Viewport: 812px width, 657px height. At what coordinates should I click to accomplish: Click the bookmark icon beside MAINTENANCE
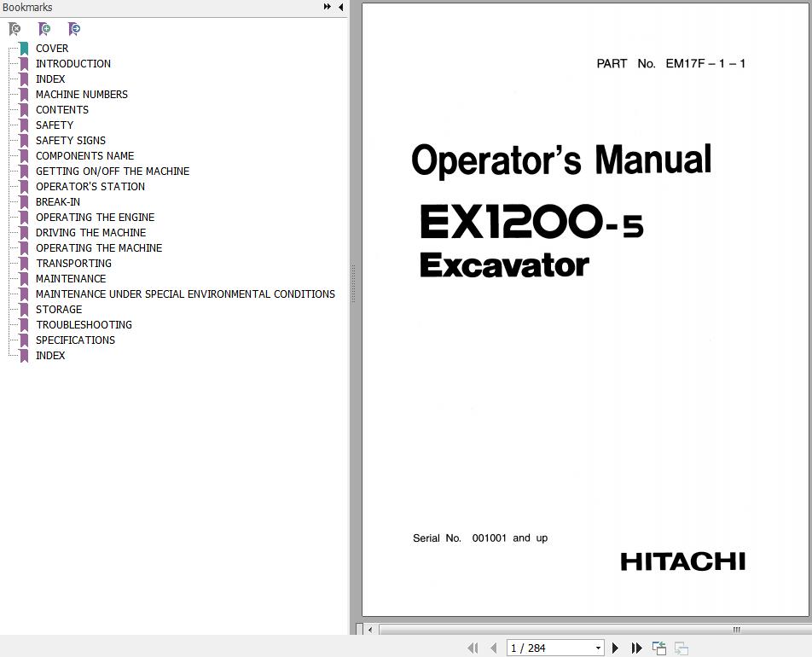[24, 279]
